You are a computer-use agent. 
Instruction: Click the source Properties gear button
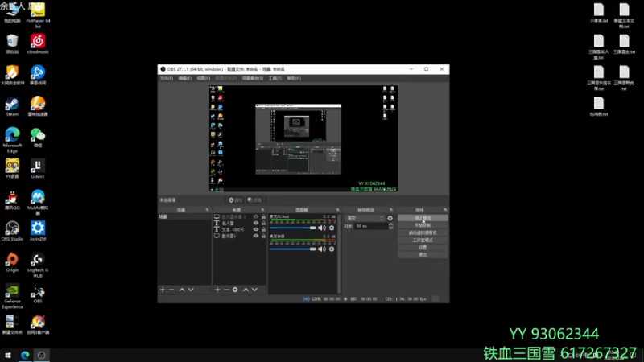[x=235, y=200]
